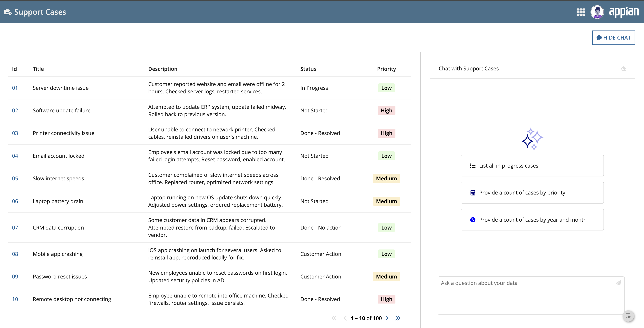Click 'Done - No action' status cell
The image size is (644, 328).
tap(321, 228)
